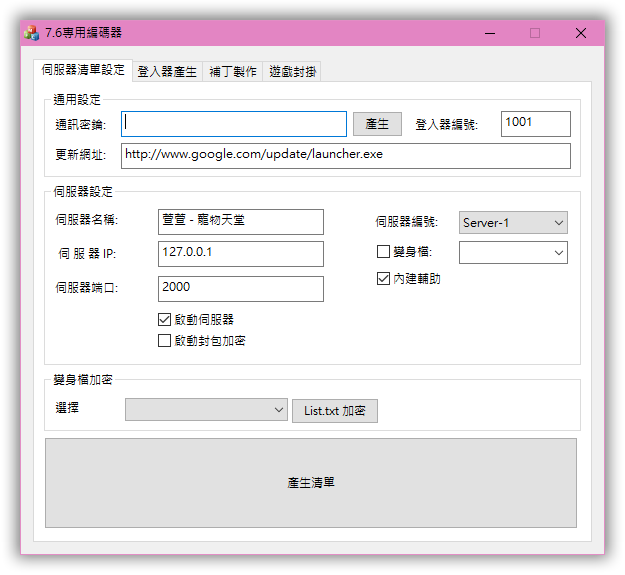Viewport: 625px width, 575px height.
Task: Click the 更新網址 URL field
Action: [x=346, y=156]
